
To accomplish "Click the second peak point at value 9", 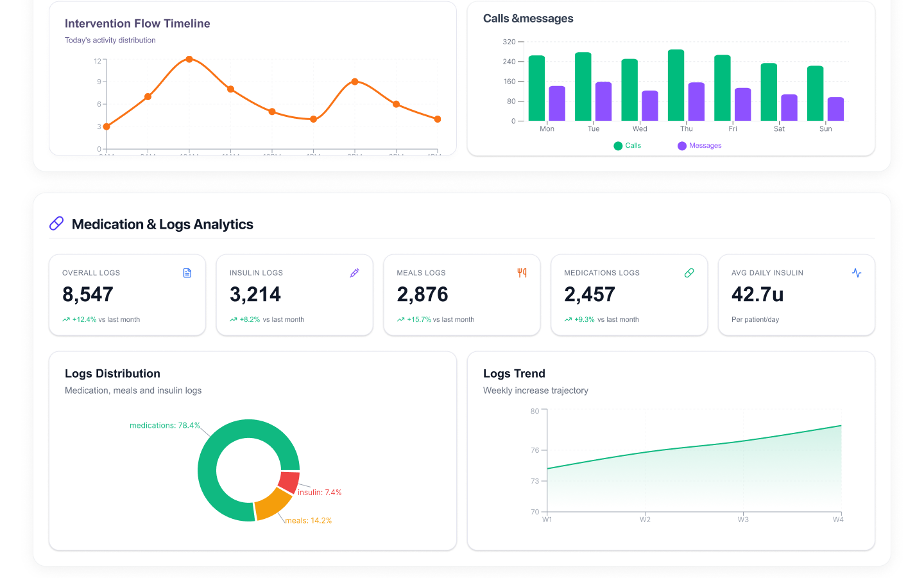I will (x=355, y=82).
